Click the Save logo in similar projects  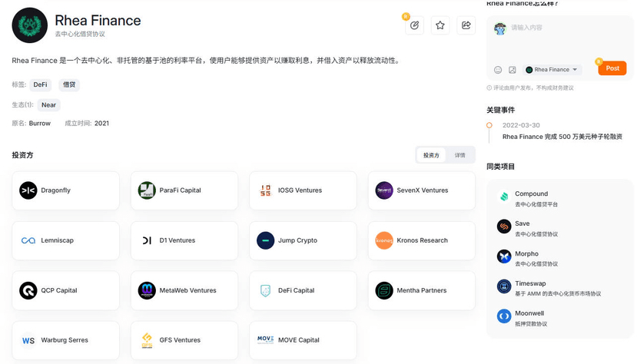coord(504,227)
